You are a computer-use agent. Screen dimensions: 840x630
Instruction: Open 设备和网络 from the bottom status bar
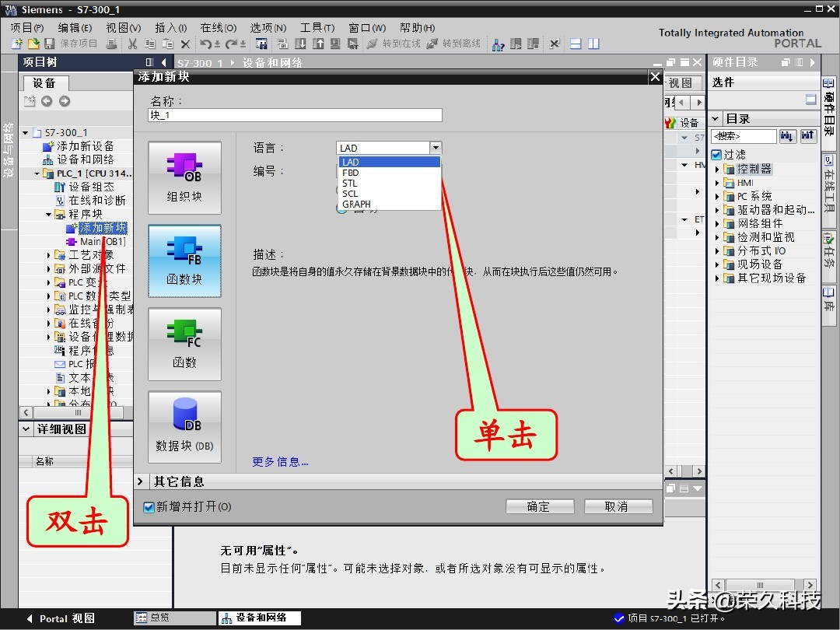pyautogui.click(x=260, y=618)
